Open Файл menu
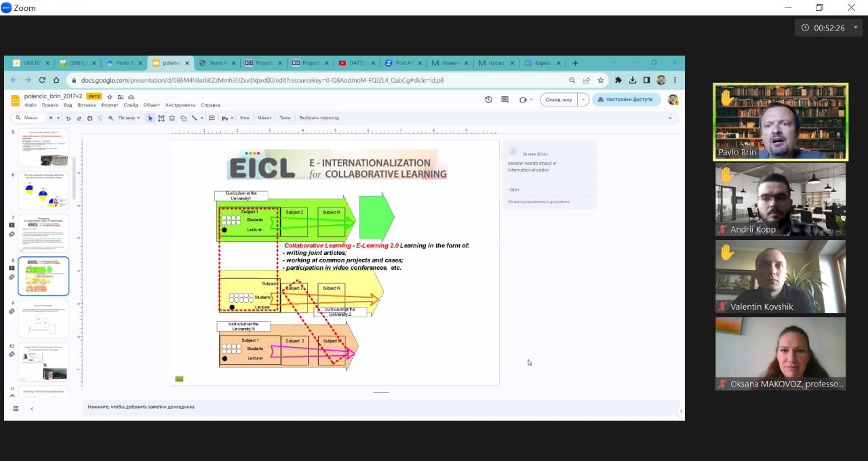 tap(31, 105)
